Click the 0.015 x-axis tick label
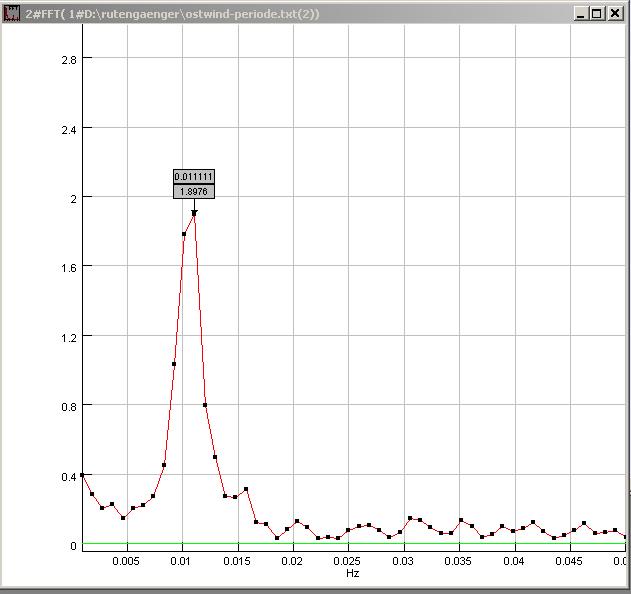 [237, 561]
